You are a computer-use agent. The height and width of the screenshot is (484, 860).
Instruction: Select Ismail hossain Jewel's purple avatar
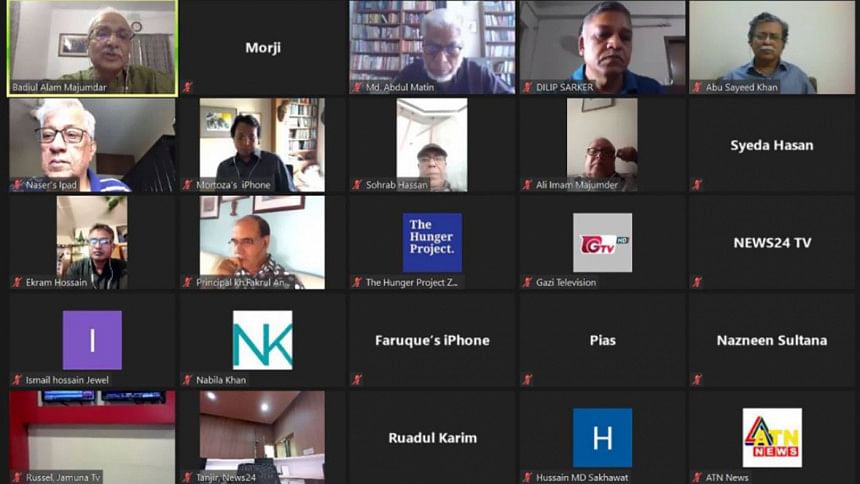click(92, 340)
